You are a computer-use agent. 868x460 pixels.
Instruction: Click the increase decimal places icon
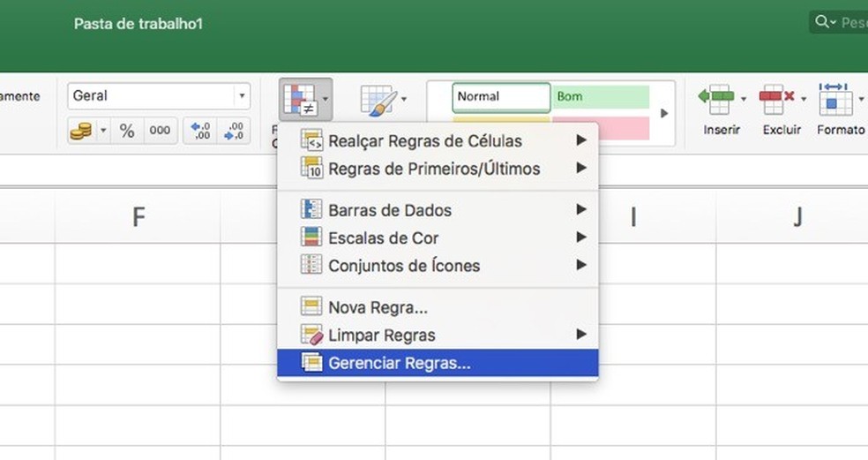pyautogui.click(x=201, y=132)
